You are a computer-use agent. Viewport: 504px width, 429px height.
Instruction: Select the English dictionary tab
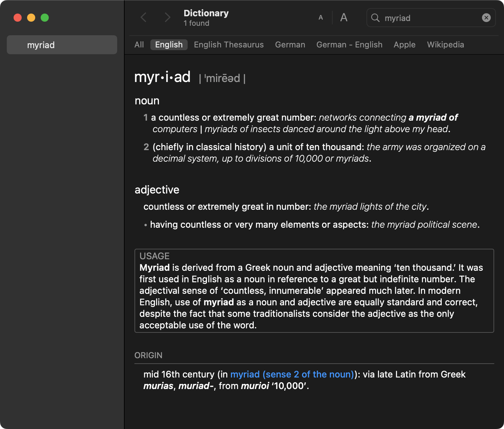tap(169, 45)
